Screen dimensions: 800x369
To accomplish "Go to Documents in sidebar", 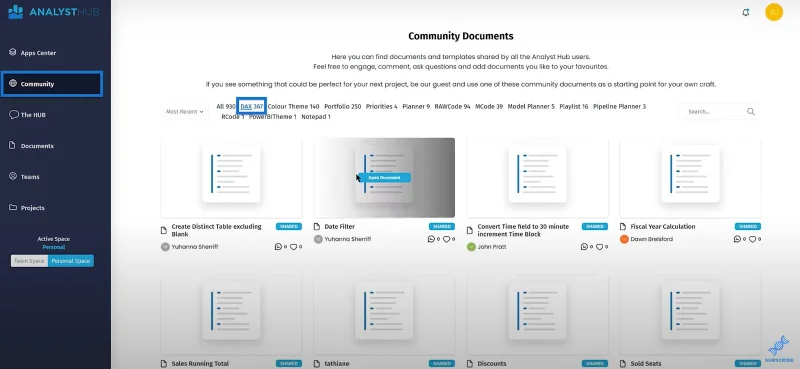I will 32,146.
